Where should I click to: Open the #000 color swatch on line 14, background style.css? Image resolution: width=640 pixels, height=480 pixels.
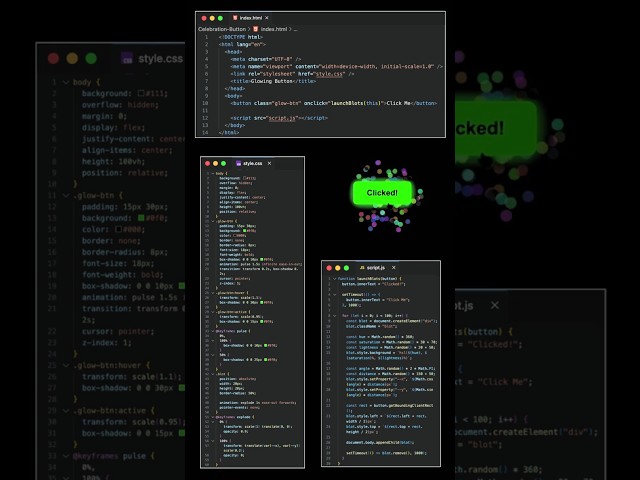(118, 229)
